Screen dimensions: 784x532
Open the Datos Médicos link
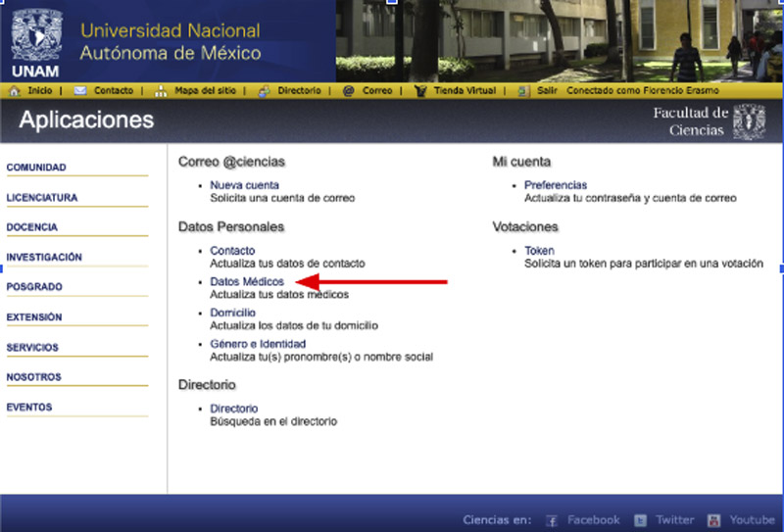[x=247, y=281]
